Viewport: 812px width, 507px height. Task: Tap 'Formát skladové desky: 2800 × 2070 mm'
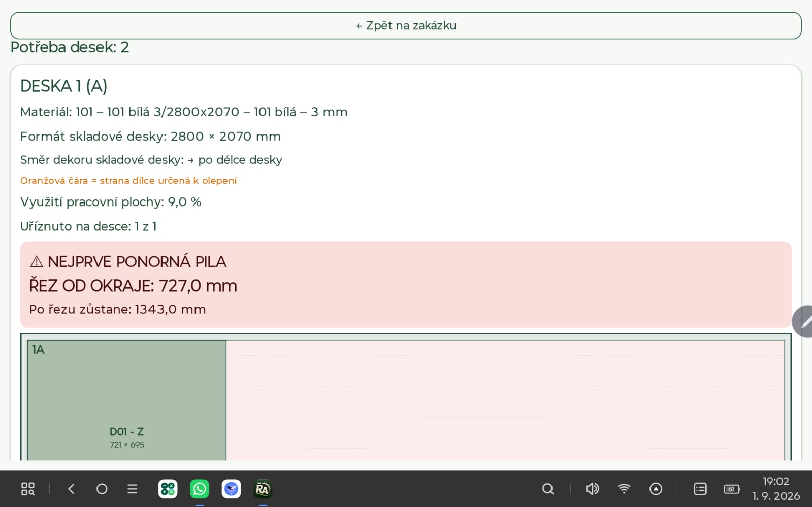click(150, 136)
